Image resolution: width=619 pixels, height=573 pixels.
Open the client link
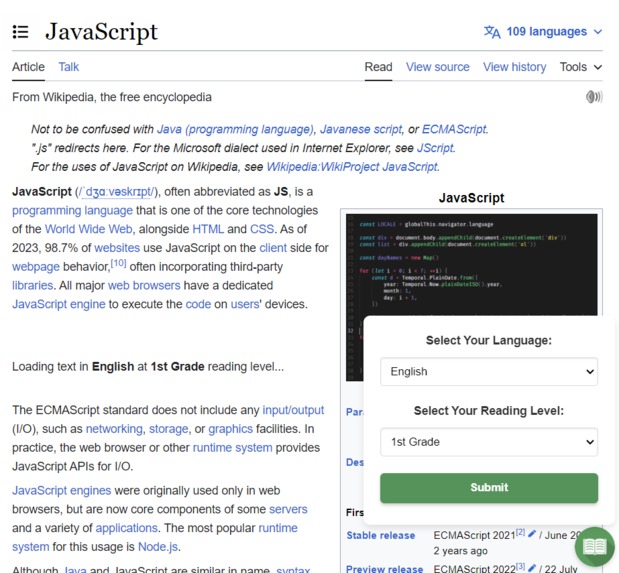273,248
